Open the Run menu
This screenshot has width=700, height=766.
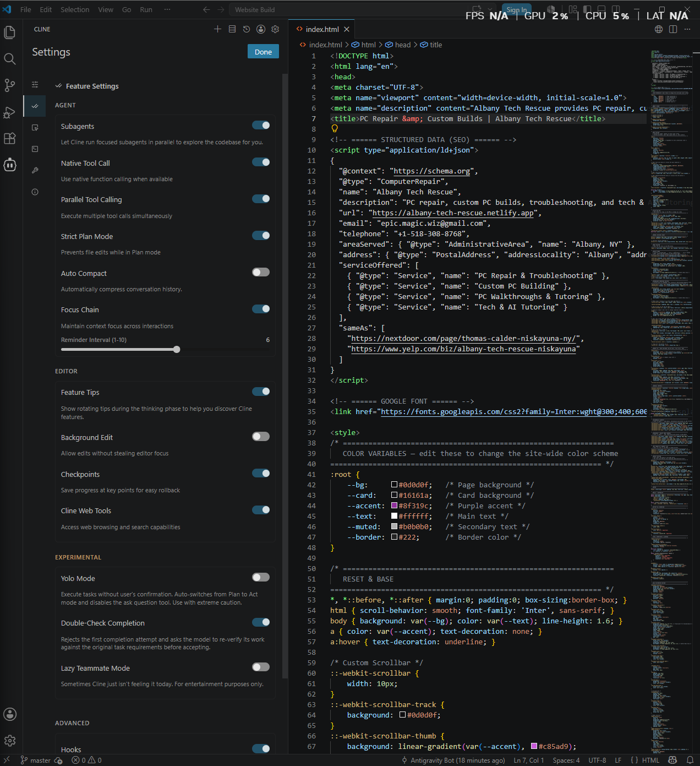tap(146, 9)
